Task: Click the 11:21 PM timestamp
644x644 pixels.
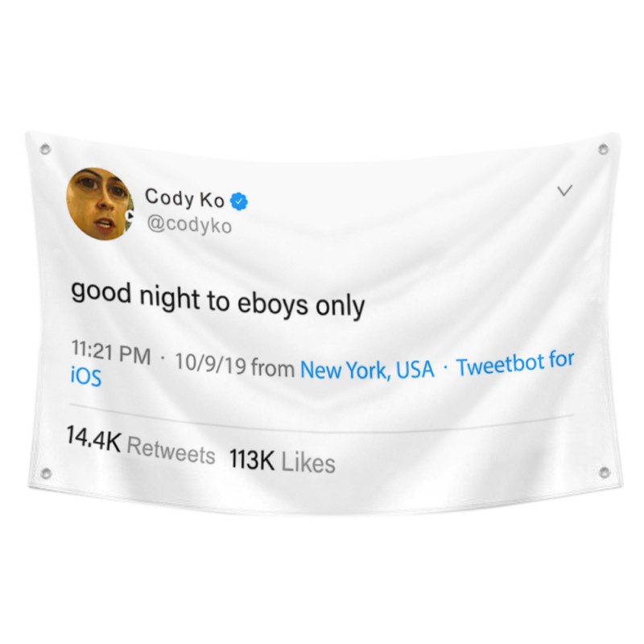Action: [x=111, y=353]
